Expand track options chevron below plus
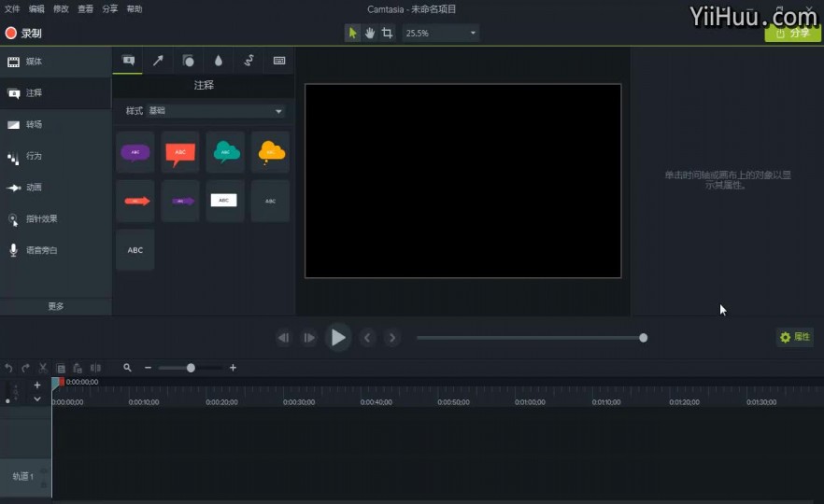Viewport: 824px width, 504px height. pyautogui.click(x=36, y=399)
